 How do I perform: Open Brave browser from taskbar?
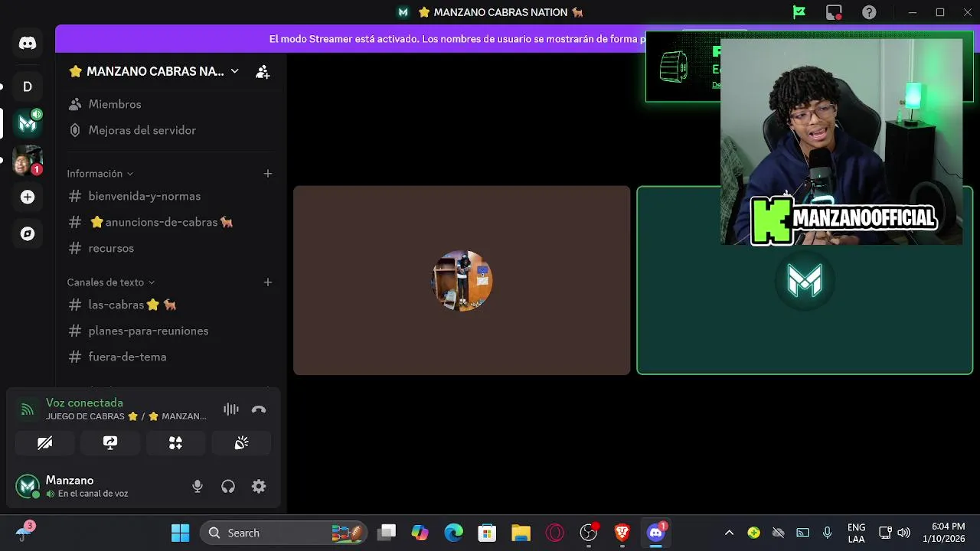[x=622, y=533]
